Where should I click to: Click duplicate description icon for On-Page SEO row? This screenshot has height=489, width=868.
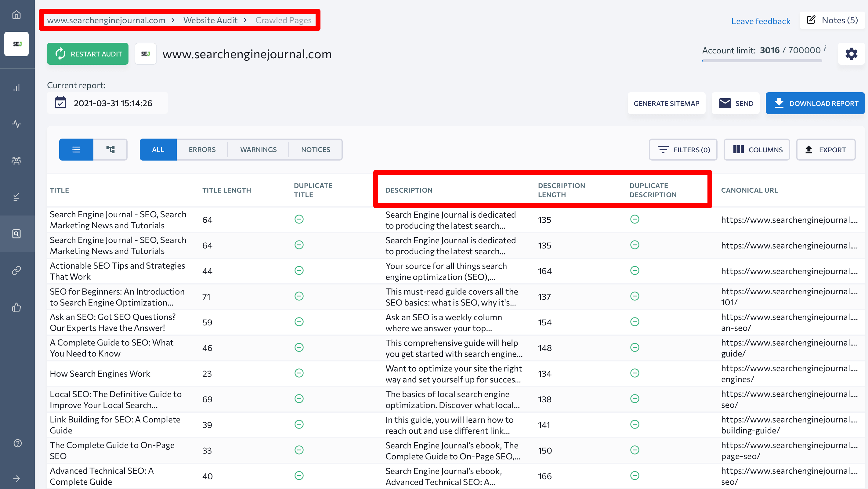(635, 450)
